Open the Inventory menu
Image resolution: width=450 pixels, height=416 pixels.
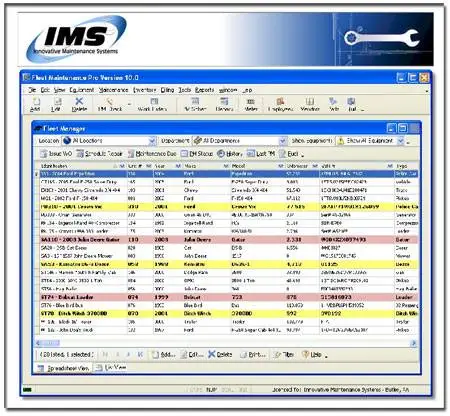point(145,90)
